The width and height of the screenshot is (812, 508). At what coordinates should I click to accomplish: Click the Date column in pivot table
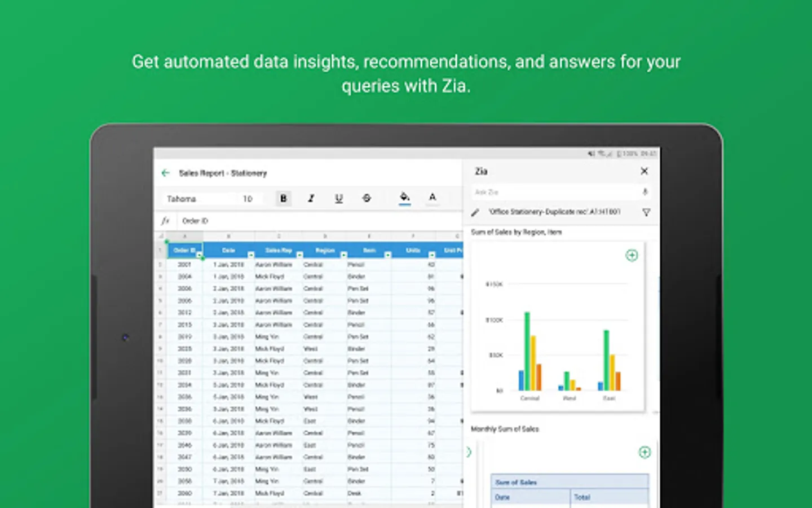click(x=531, y=497)
